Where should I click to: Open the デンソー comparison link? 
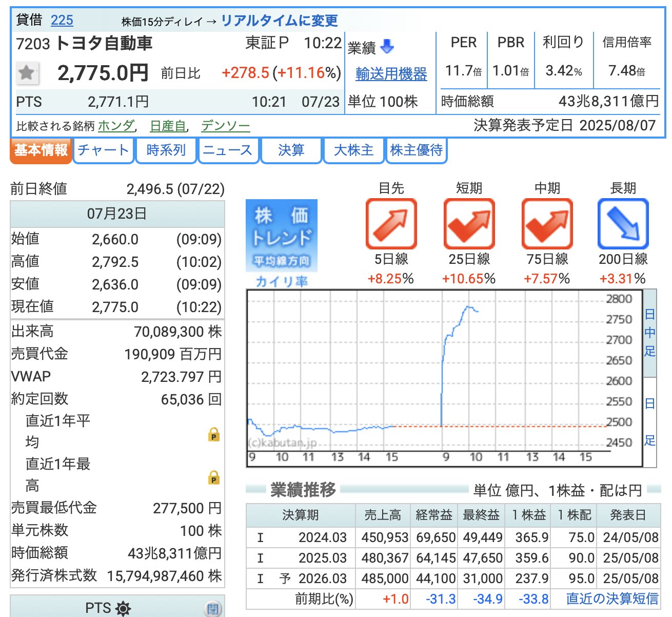tap(226, 125)
